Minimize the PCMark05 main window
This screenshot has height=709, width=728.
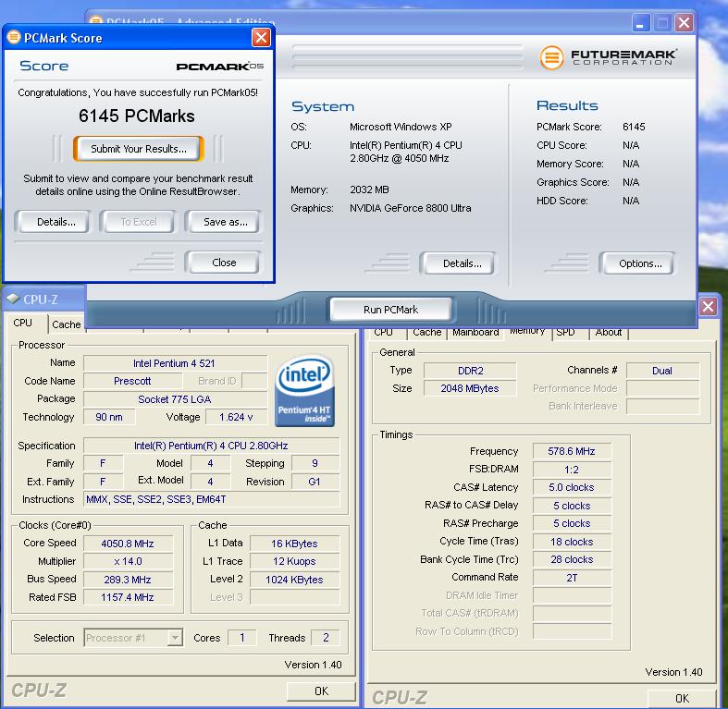(641, 22)
